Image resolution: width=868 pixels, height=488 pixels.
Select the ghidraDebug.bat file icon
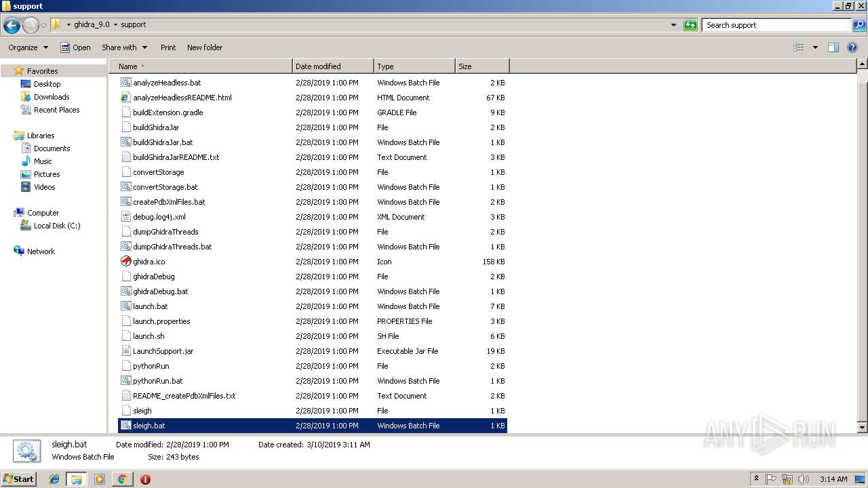tap(125, 291)
